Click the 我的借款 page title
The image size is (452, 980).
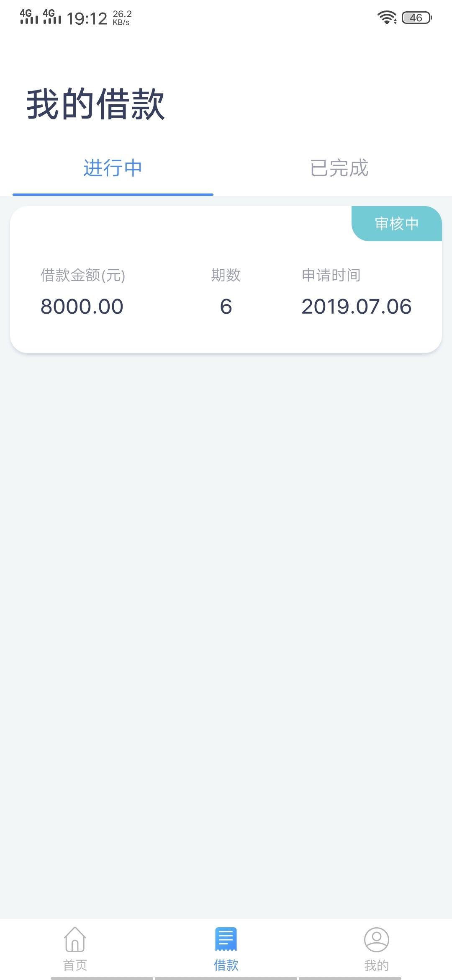pyautogui.click(x=96, y=104)
